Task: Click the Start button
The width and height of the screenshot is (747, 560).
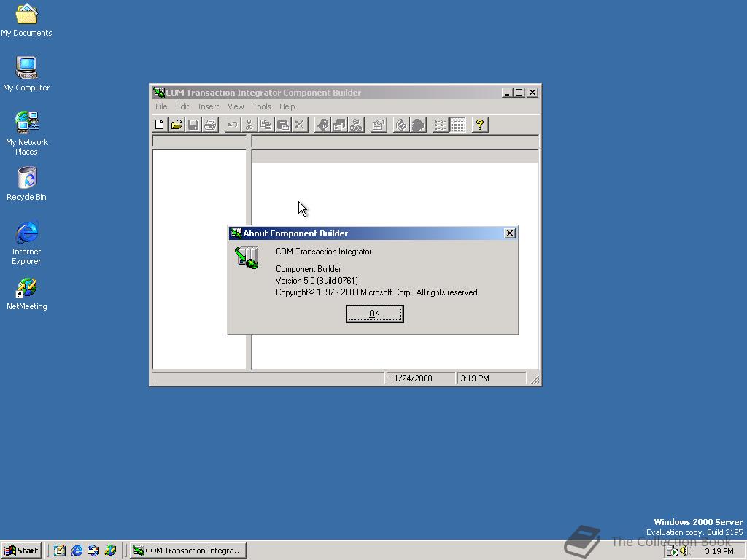Action: [x=21, y=551]
